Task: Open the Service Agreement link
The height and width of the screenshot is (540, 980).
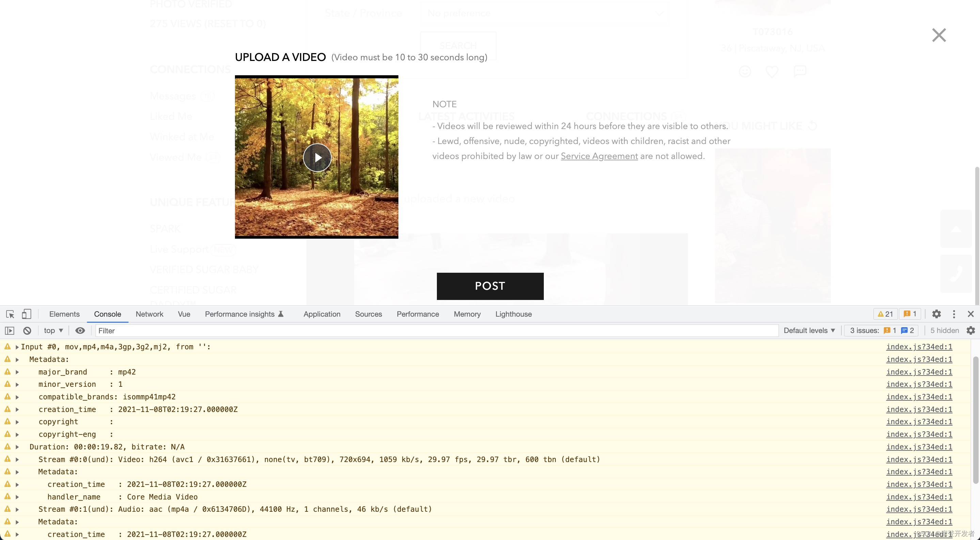Action: (x=599, y=156)
